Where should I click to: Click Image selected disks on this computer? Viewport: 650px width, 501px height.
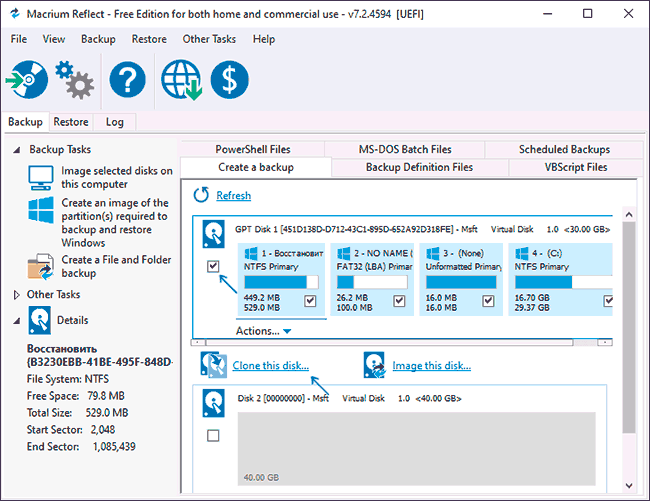(117, 177)
